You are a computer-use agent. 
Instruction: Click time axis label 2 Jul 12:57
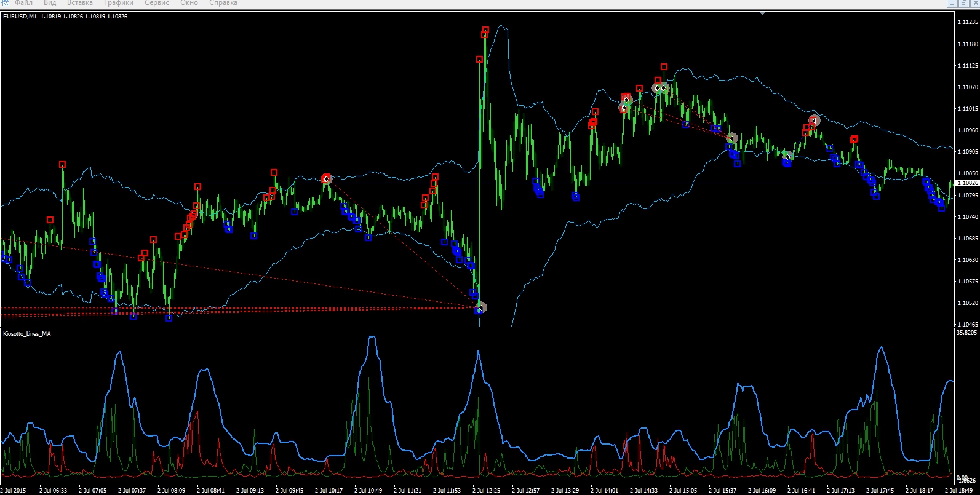tap(526, 491)
